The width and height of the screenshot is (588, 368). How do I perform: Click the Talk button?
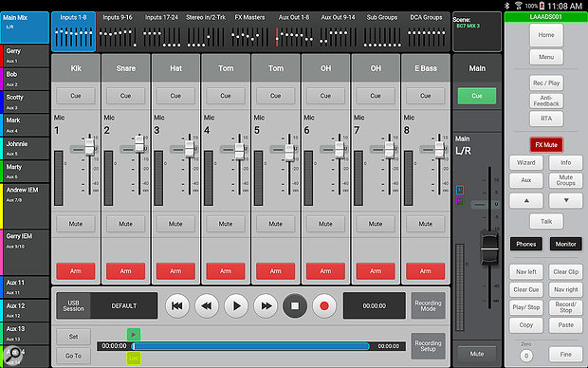pos(546,221)
